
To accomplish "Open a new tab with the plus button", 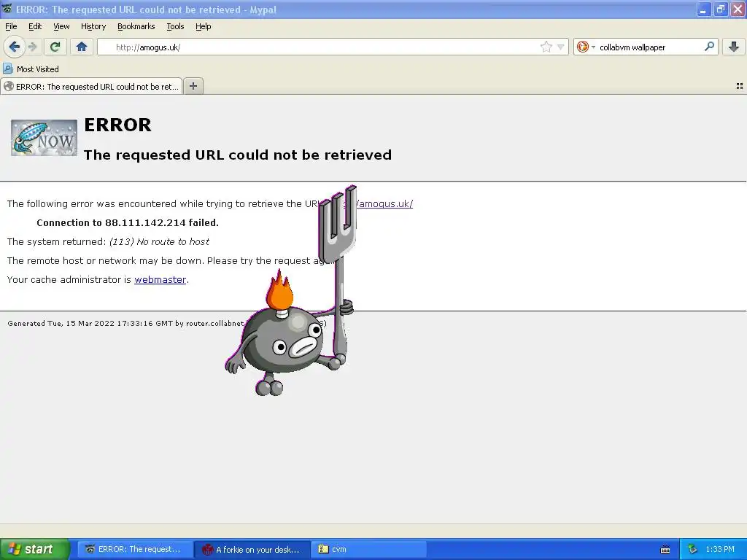I will (193, 86).
